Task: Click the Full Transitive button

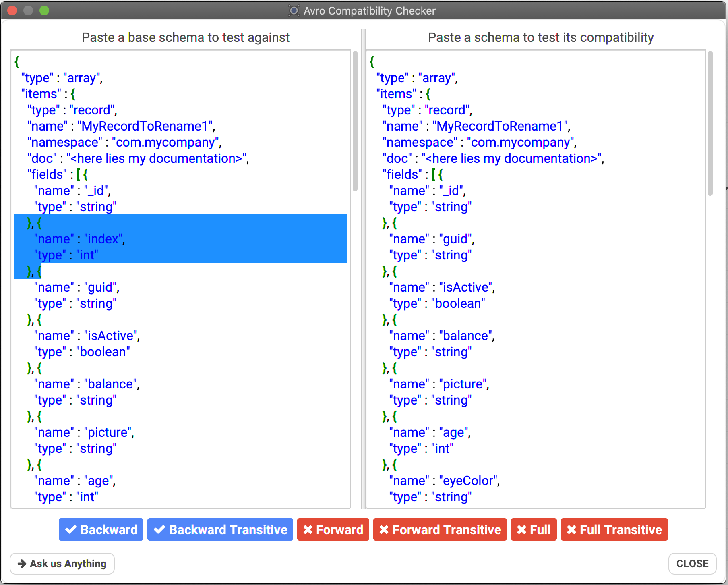Action: [614, 529]
